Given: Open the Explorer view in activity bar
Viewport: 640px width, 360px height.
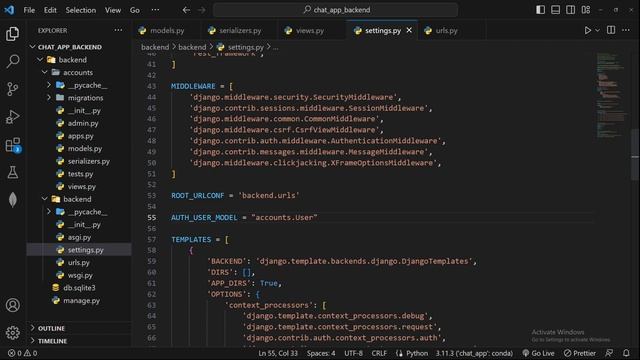Looking at the screenshot, I should coord(12,33).
